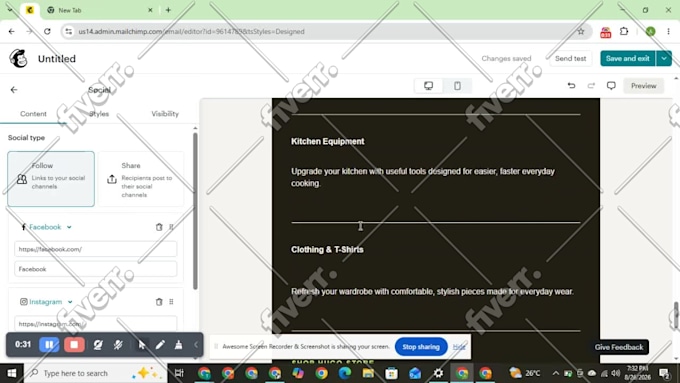This screenshot has width=680, height=383.
Task: Open the Windows Start menu
Action: [12, 373]
